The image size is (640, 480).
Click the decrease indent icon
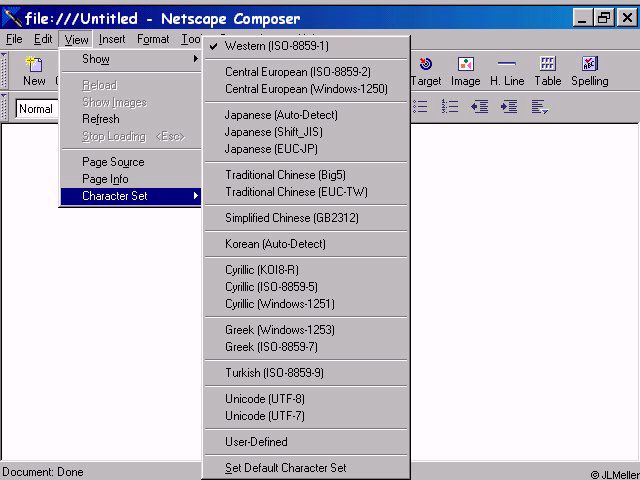(x=479, y=107)
